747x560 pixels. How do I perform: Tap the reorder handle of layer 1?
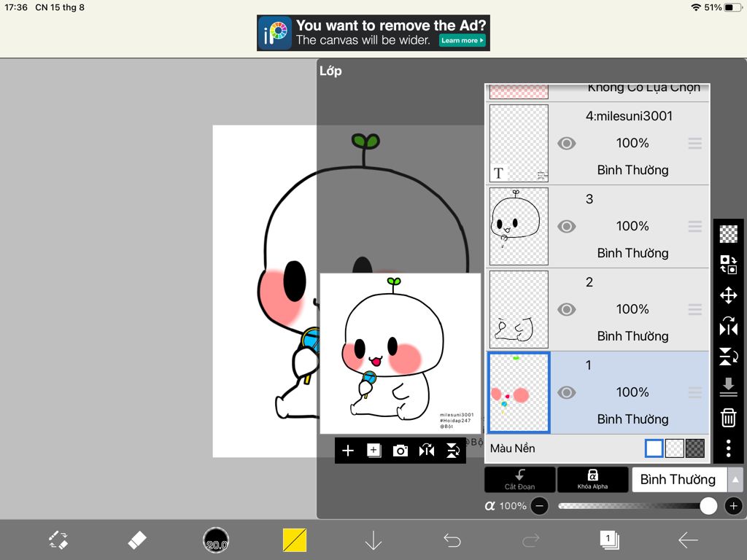pos(695,392)
